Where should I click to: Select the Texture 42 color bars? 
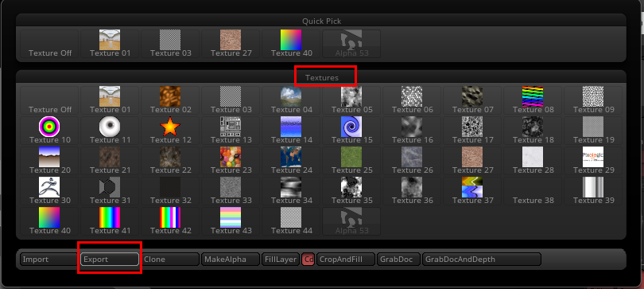(x=170, y=221)
